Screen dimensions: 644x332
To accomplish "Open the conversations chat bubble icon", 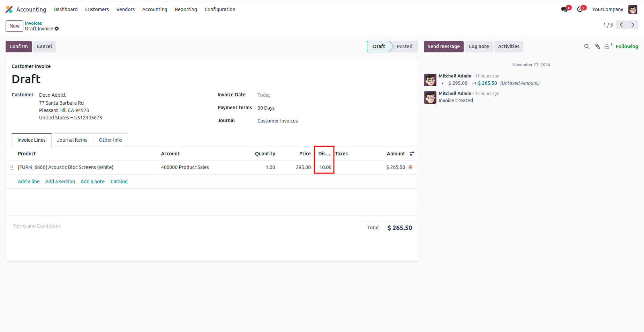I will click(564, 9).
